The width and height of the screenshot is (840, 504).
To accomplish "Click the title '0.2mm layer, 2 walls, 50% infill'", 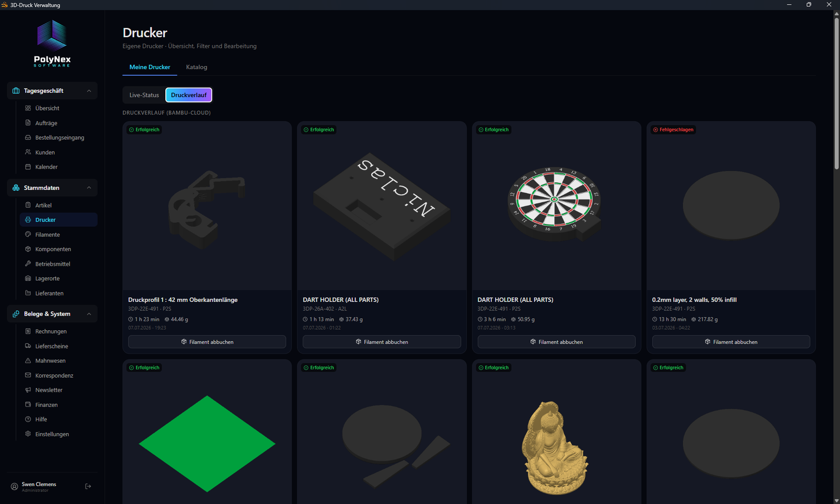I will 694,300.
